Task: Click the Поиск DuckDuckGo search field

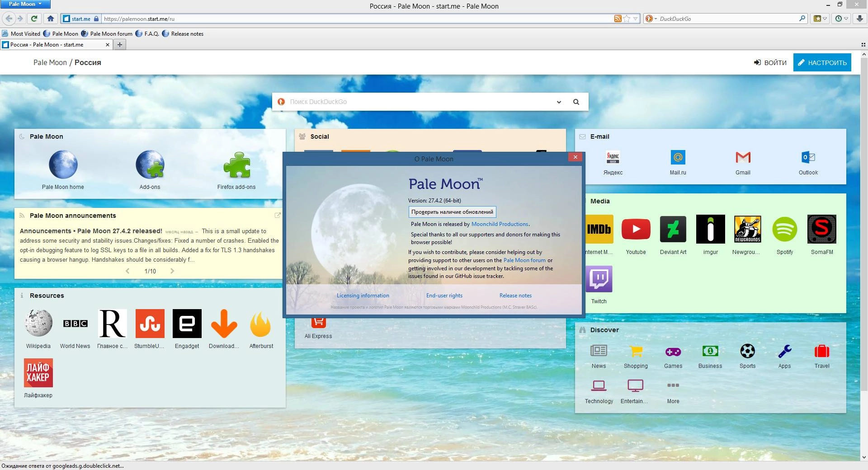Action: tap(418, 102)
